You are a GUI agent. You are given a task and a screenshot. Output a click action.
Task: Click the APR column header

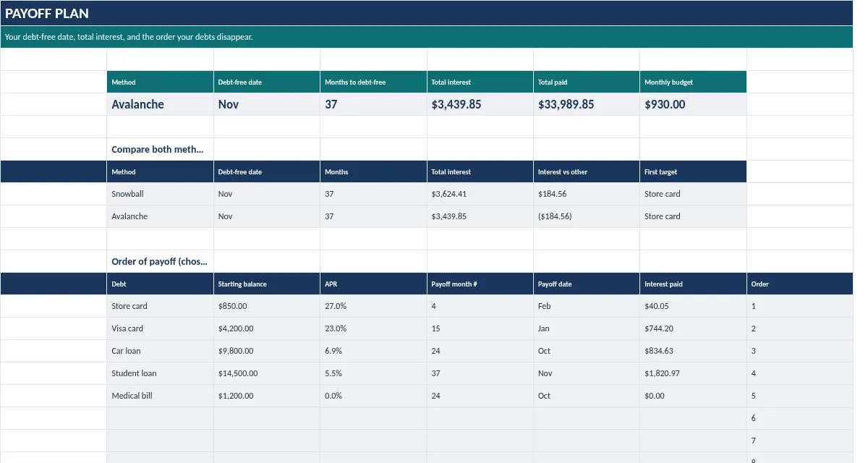tap(373, 284)
